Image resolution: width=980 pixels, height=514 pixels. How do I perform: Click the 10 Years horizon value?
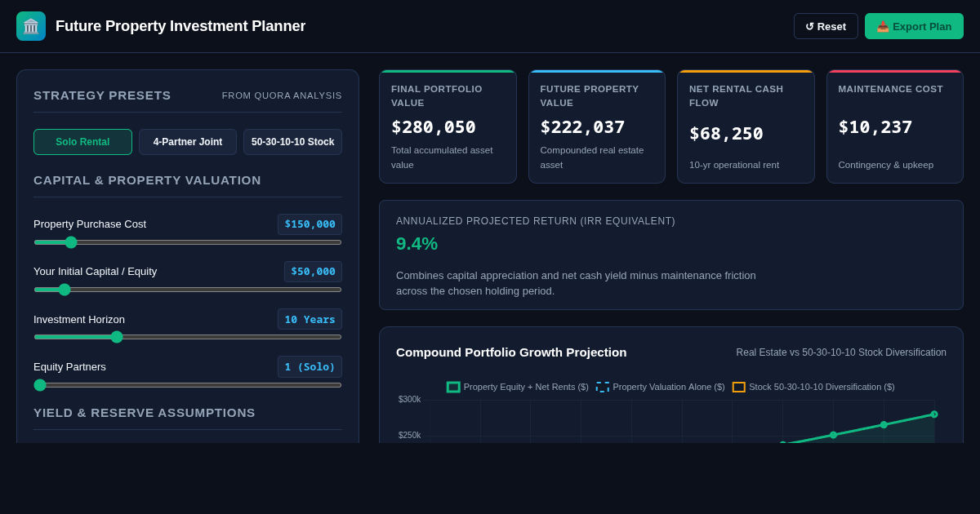(x=310, y=319)
